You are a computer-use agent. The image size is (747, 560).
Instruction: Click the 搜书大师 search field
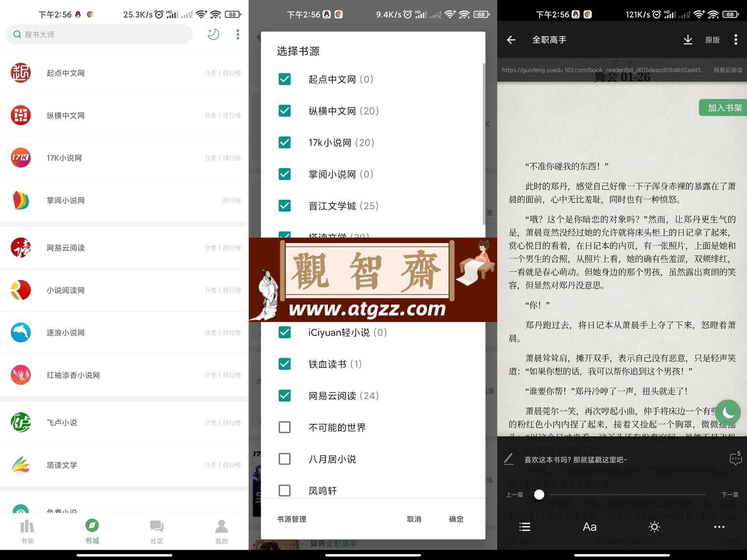[x=99, y=34]
